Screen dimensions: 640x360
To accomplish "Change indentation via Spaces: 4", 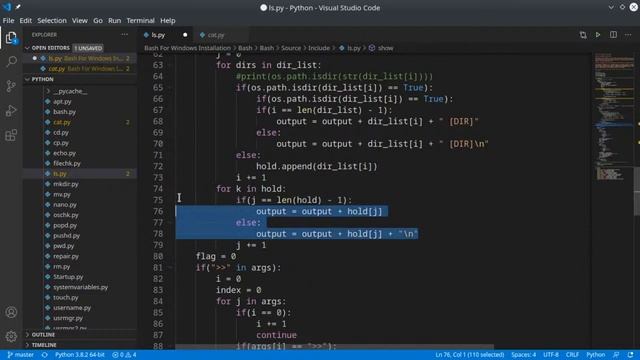I will point(523,355).
